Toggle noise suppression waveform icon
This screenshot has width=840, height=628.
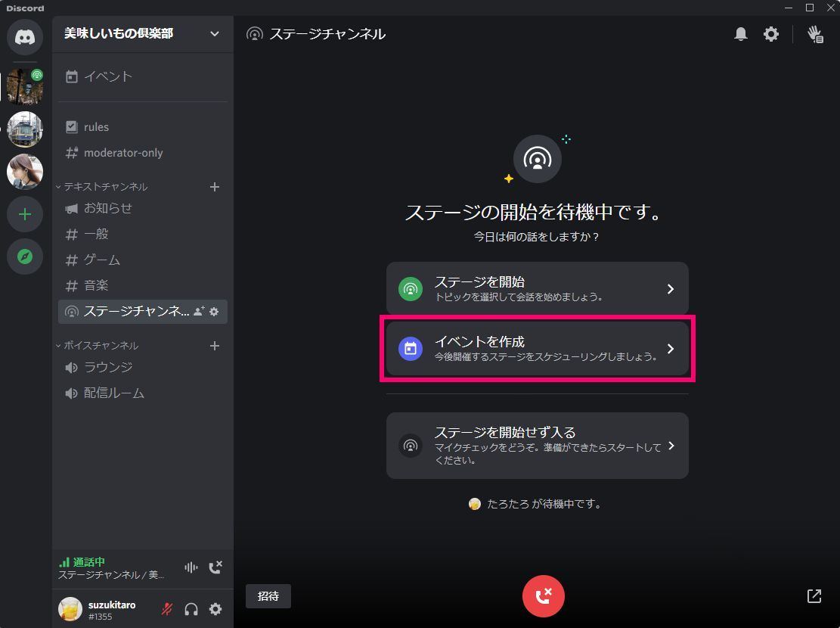191,567
